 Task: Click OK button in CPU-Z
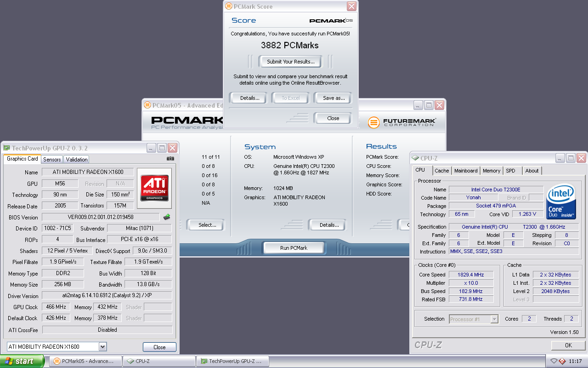tap(568, 345)
